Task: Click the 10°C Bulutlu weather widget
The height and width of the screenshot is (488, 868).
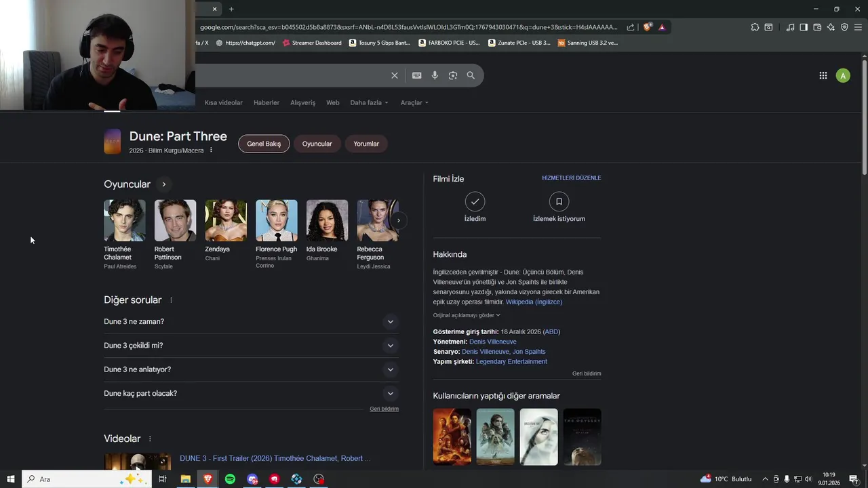Action: [726, 479]
